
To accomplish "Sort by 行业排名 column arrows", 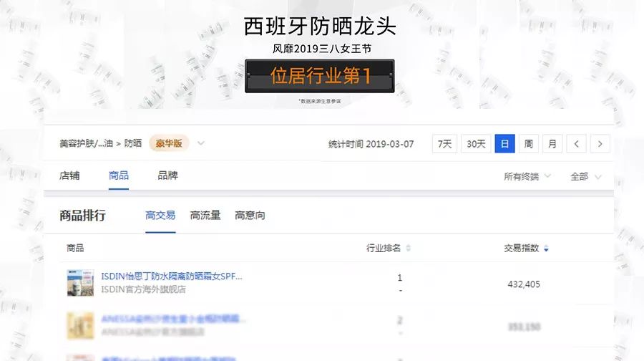I will pos(409,248).
